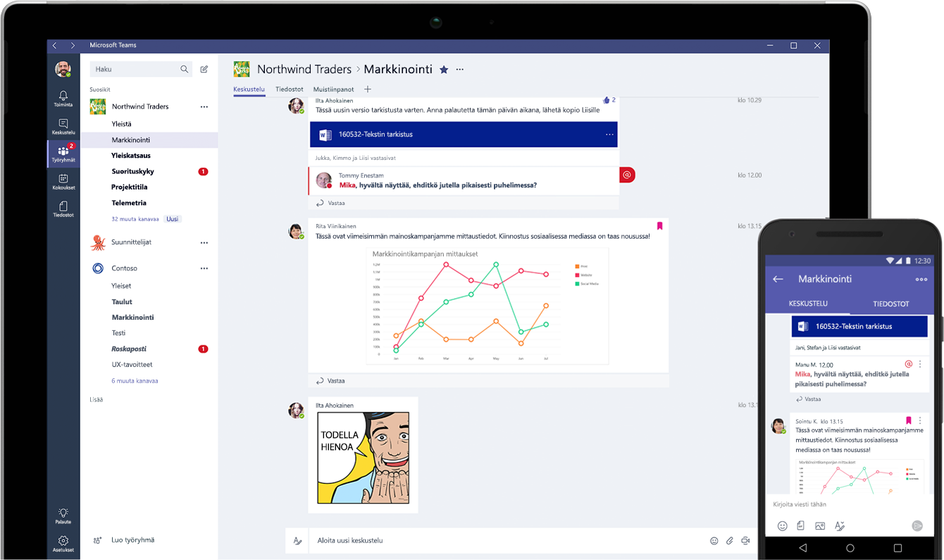Open Keskustelu chat icon in left rail
Viewport: 944px width, 560px height.
[63, 125]
